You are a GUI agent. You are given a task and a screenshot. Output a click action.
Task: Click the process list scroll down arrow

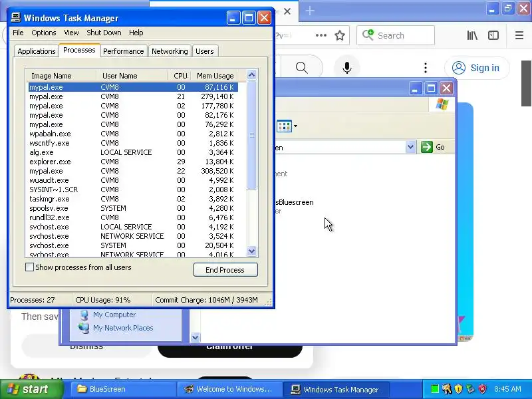[252, 251]
